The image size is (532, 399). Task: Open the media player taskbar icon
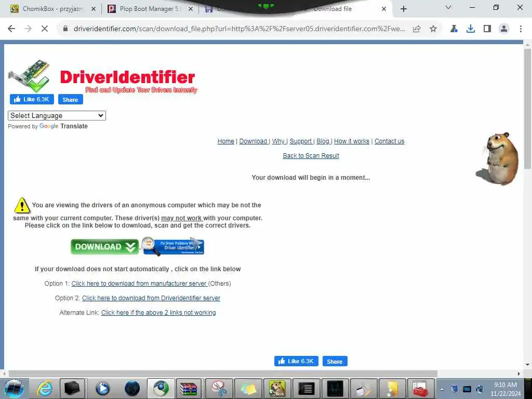[x=102, y=389]
